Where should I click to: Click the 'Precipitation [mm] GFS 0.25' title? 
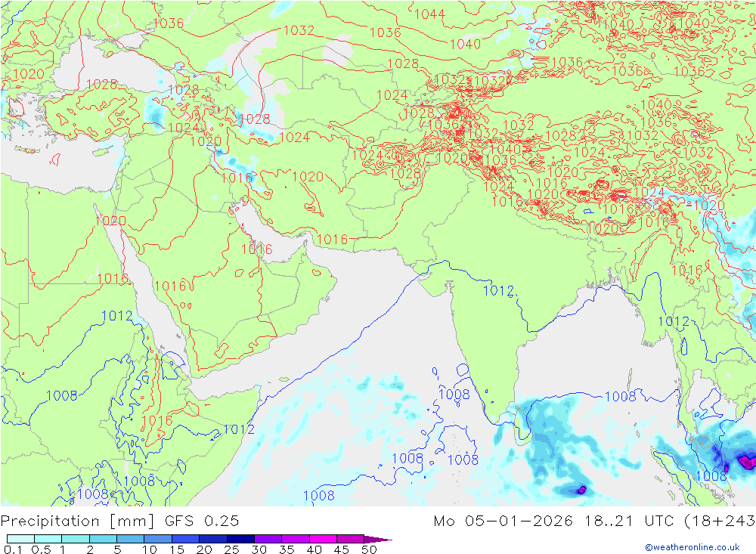[119, 522]
